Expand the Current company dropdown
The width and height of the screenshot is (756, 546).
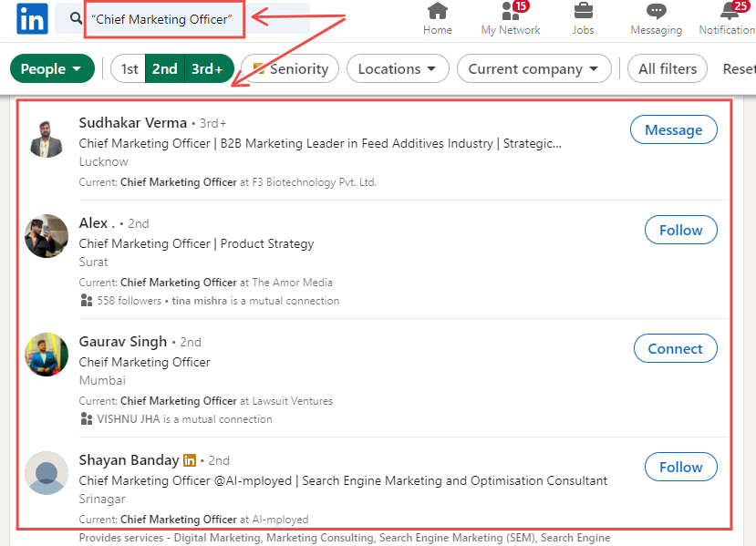(x=534, y=68)
